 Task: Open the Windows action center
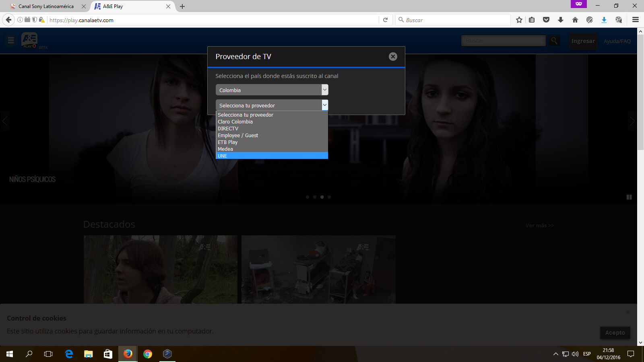631,354
